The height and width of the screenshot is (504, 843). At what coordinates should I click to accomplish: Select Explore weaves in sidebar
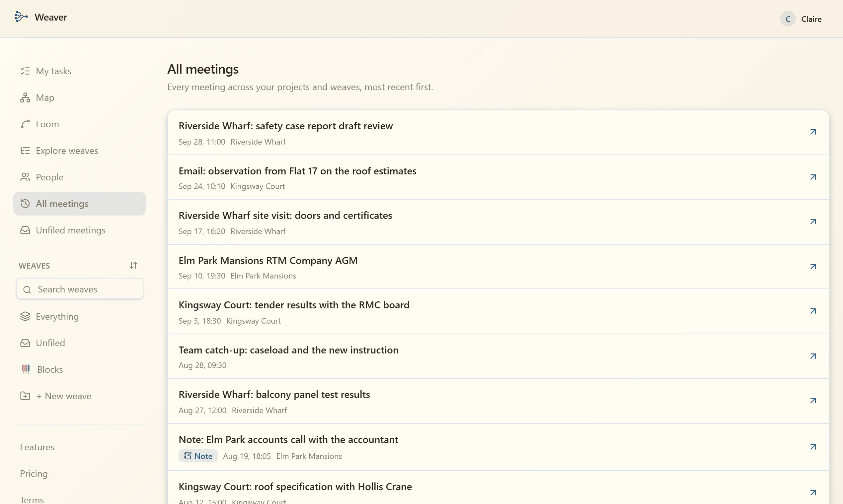pyautogui.click(x=80, y=151)
